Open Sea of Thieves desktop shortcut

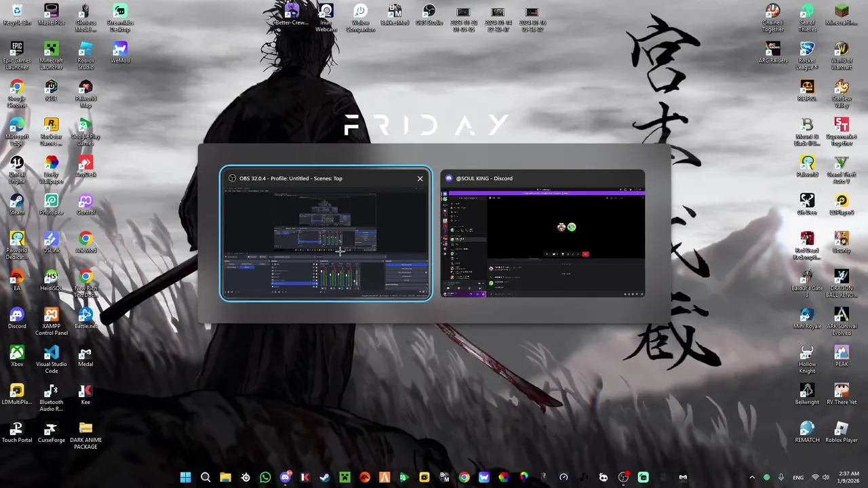(x=807, y=18)
